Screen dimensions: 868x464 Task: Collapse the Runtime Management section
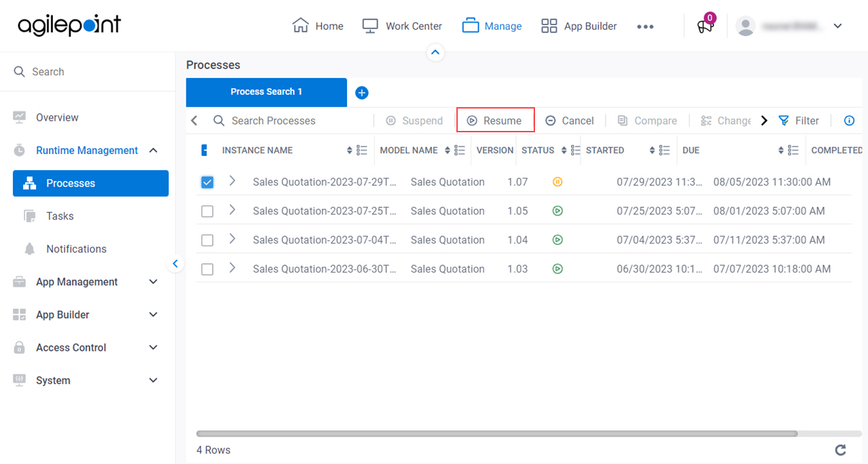pos(153,151)
